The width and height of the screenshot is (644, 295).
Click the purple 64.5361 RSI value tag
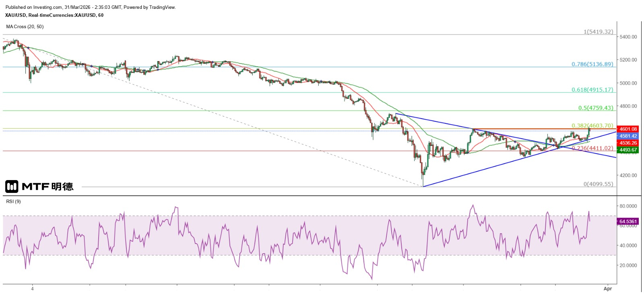pos(628,221)
